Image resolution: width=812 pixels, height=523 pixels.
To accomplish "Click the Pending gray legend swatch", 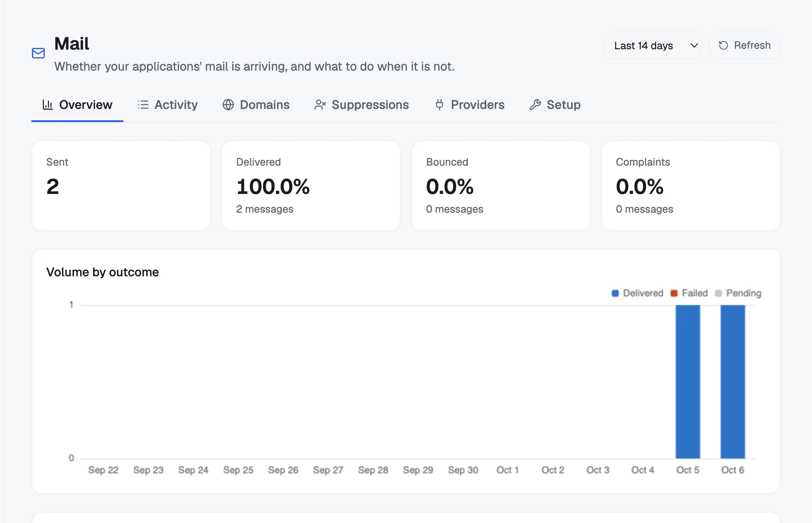I will pyautogui.click(x=718, y=293).
